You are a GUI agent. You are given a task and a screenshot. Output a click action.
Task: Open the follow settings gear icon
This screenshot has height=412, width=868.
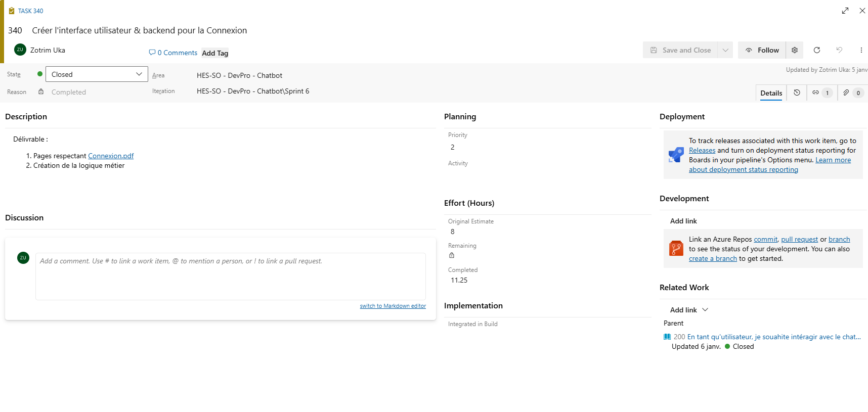pos(795,50)
